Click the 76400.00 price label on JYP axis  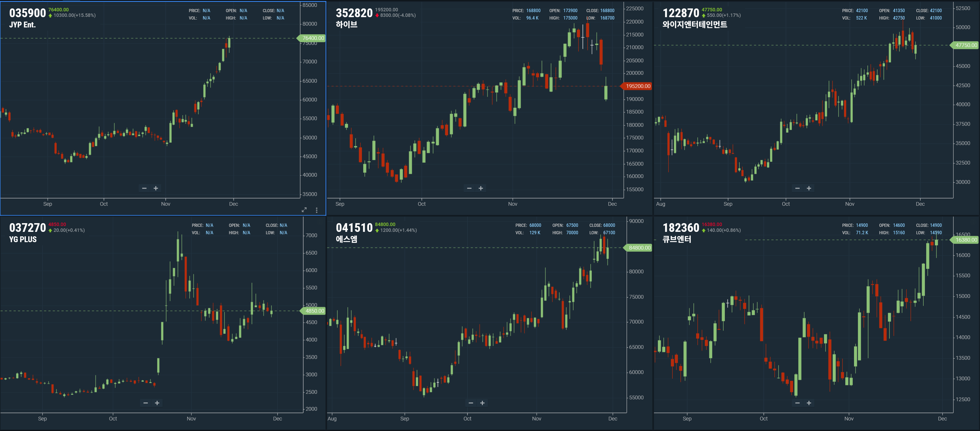[313, 38]
